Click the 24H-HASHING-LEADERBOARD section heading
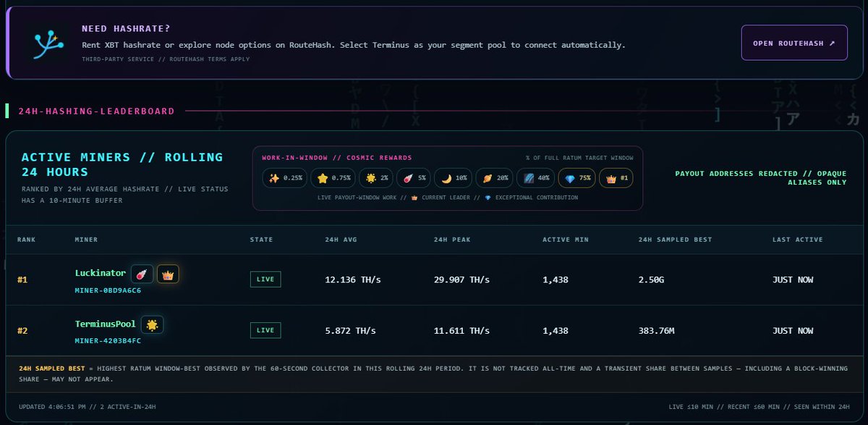The height and width of the screenshot is (425, 868). 96,111
